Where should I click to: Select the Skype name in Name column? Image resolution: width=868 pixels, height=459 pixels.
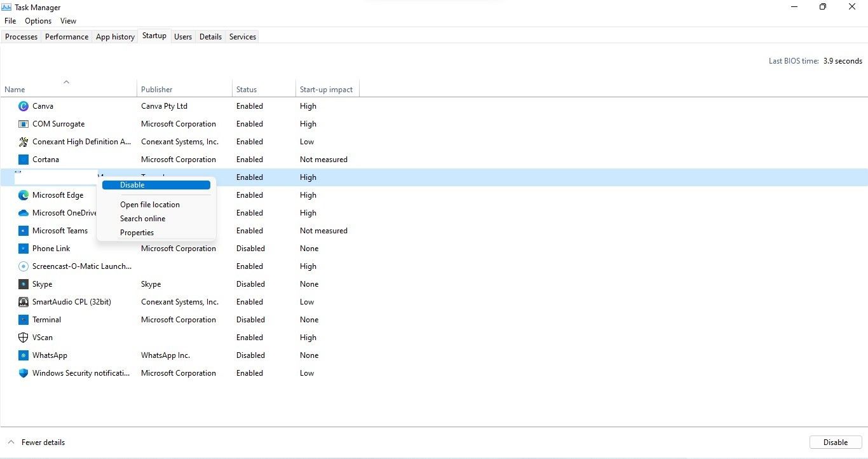pos(43,284)
